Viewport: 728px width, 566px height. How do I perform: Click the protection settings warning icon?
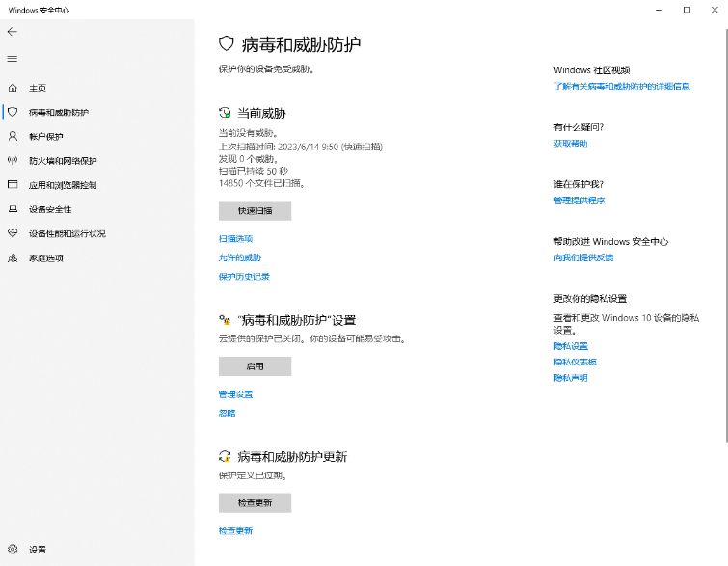click(225, 320)
